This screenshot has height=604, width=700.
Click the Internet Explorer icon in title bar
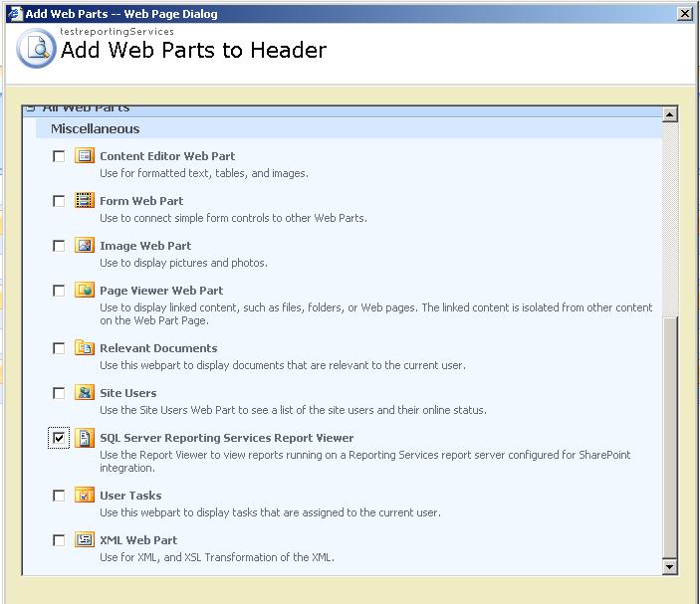(x=16, y=14)
